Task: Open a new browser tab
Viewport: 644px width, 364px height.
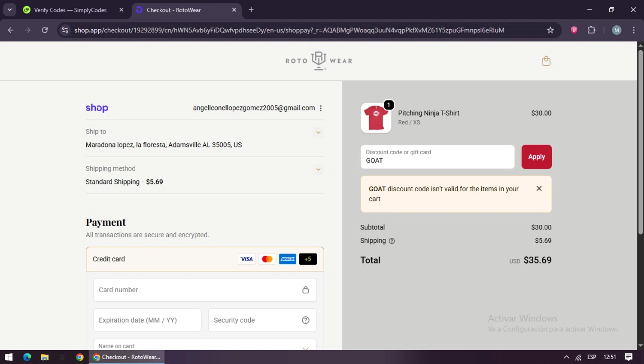Action: pyautogui.click(x=251, y=10)
